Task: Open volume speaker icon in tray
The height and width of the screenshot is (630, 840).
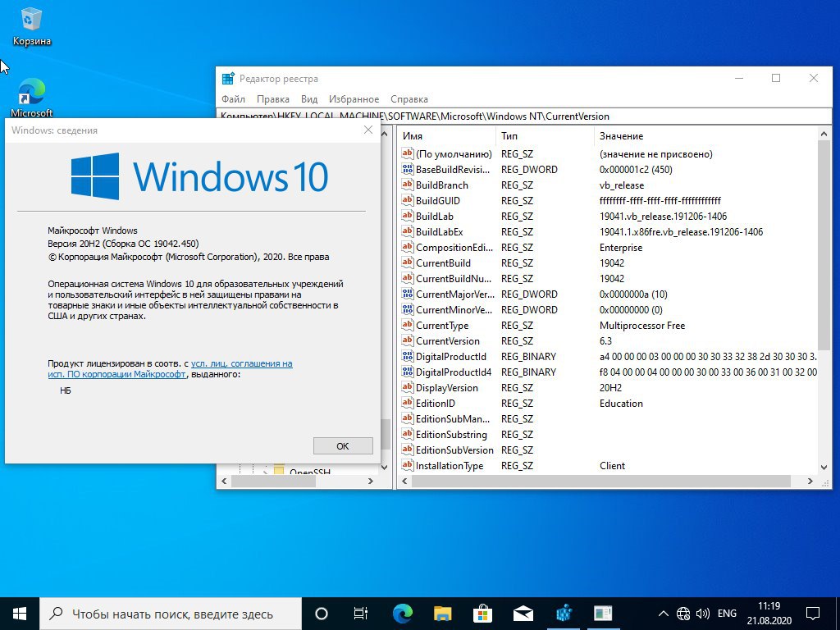Action: (702, 614)
